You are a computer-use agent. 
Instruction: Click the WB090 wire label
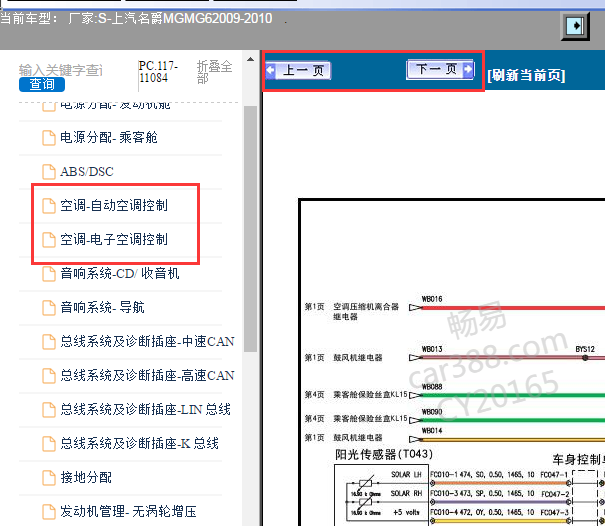[x=432, y=412]
